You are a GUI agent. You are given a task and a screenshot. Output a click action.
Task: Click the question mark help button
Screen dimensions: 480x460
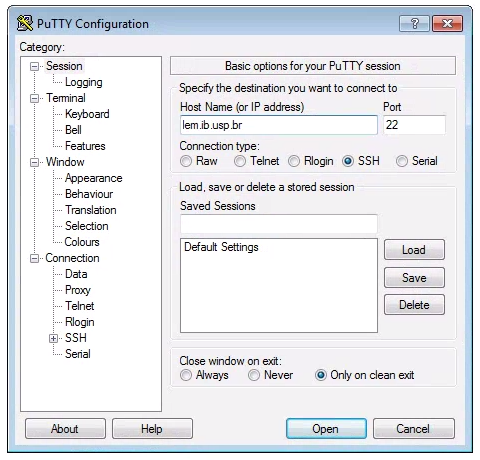[x=414, y=23]
